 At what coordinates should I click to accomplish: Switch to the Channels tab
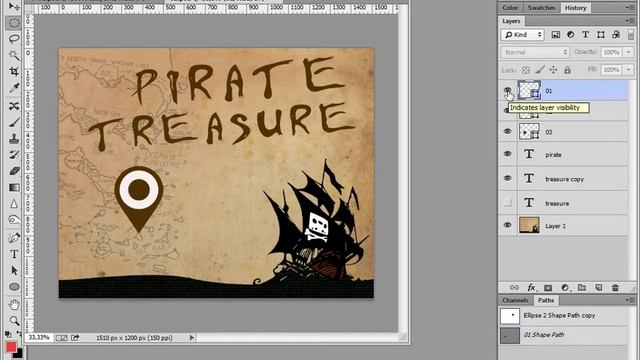tap(516, 300)
